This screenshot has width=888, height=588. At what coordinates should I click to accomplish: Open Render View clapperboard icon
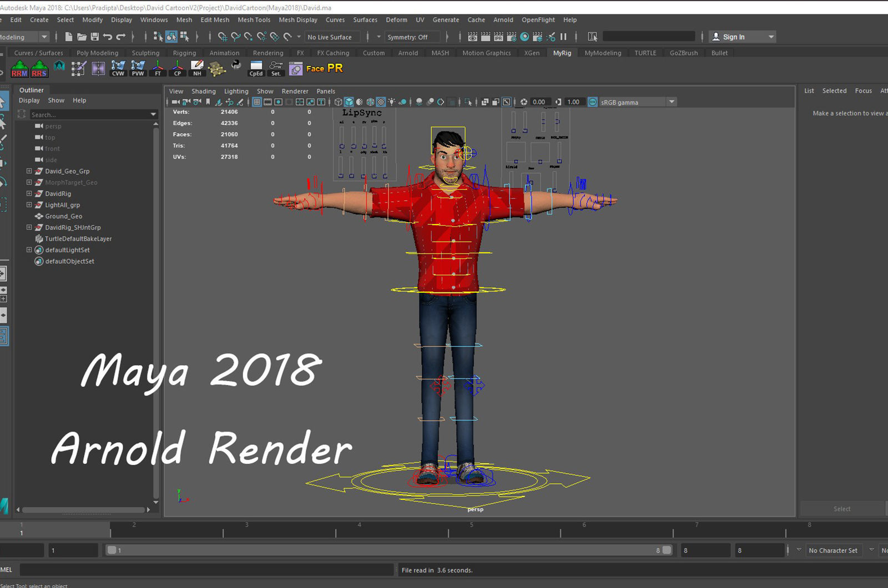472,37
